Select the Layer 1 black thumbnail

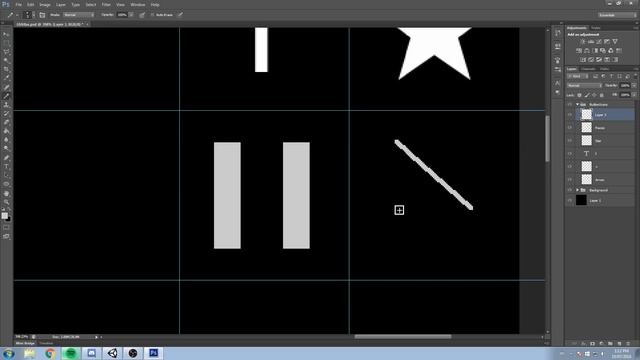coord(581,200)
